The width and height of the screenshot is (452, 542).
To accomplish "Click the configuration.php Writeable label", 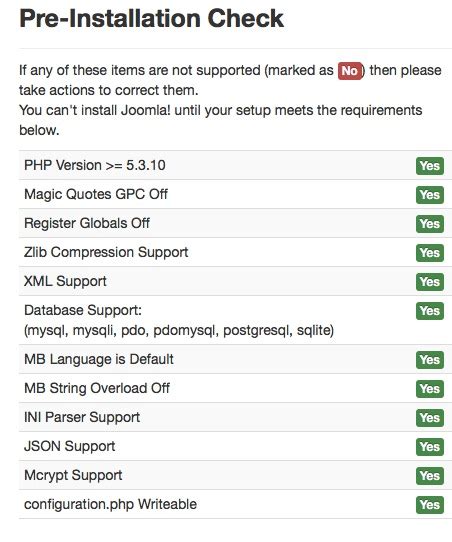I will [111, 505].
